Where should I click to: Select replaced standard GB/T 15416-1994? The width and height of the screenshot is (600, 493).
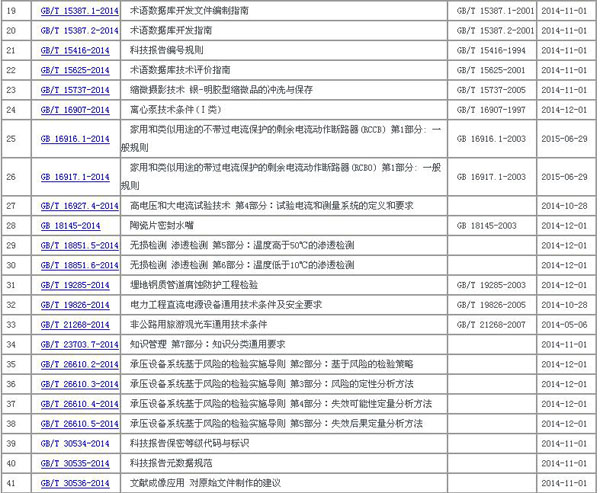(x=491, y=51)
